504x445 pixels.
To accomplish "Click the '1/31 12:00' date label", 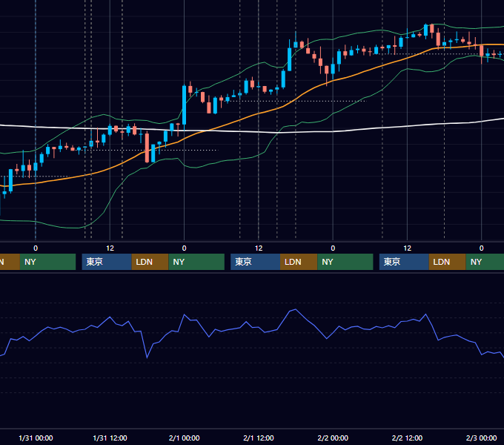I will tap(110, 438).
